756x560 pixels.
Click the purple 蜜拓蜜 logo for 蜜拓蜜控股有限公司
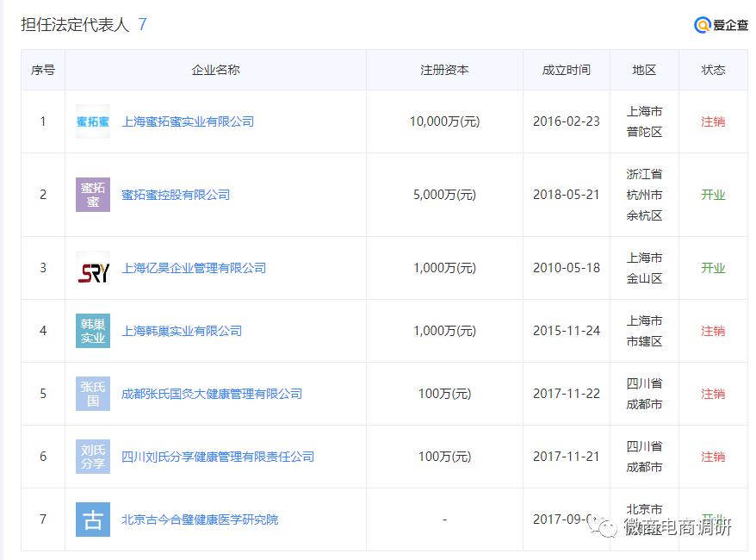coord(93,195)
